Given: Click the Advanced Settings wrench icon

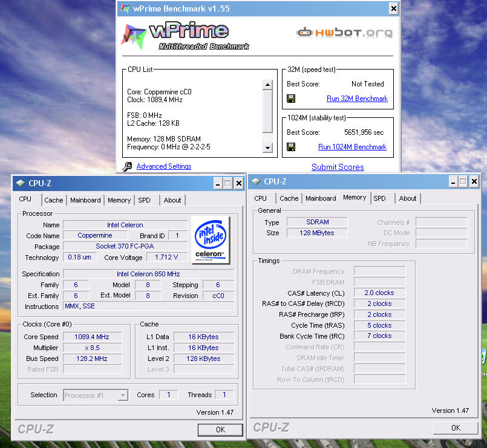Looking at the screenshot, I should pos(126,167).
